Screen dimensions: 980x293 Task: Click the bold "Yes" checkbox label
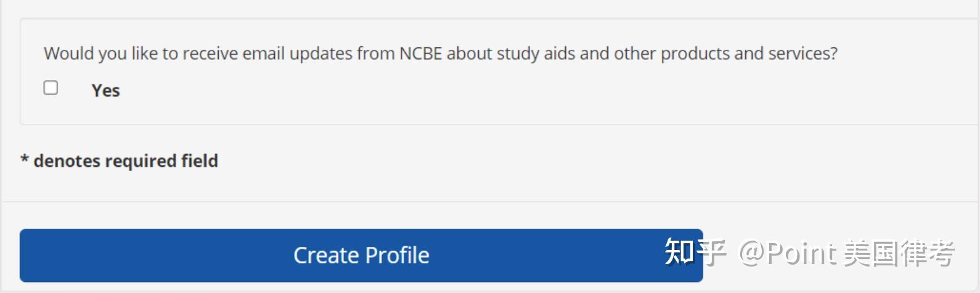point(105,91)
